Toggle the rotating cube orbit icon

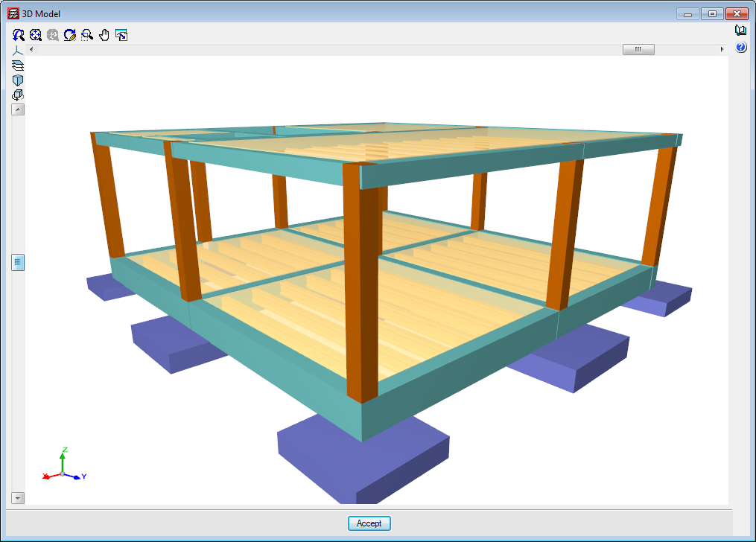point(19,95)
